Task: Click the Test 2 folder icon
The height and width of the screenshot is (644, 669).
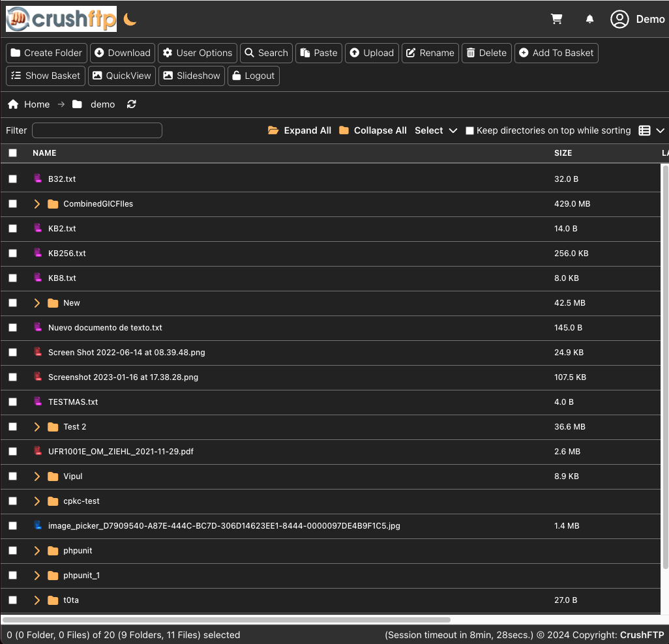Action: pos(53,427)
